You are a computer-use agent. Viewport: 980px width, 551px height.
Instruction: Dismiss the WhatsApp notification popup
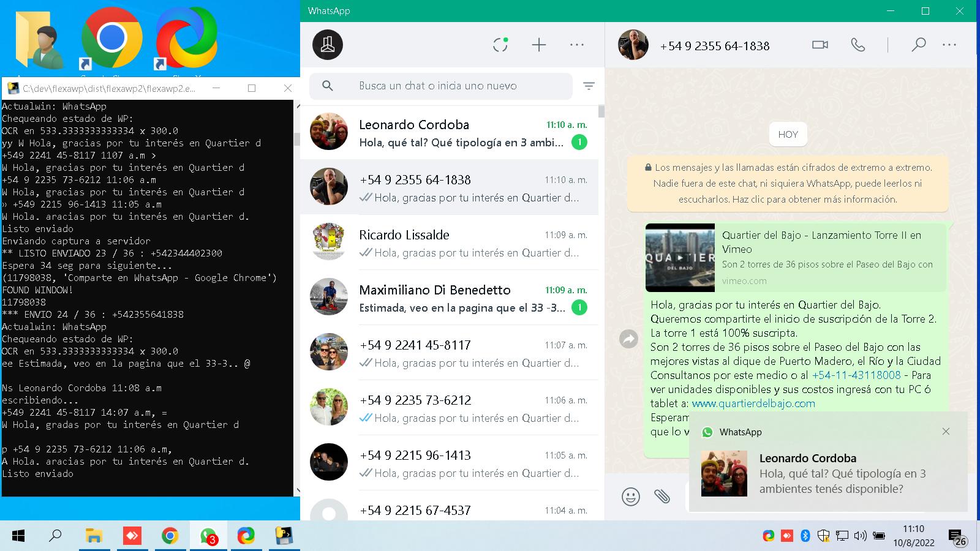pos(946,432)
